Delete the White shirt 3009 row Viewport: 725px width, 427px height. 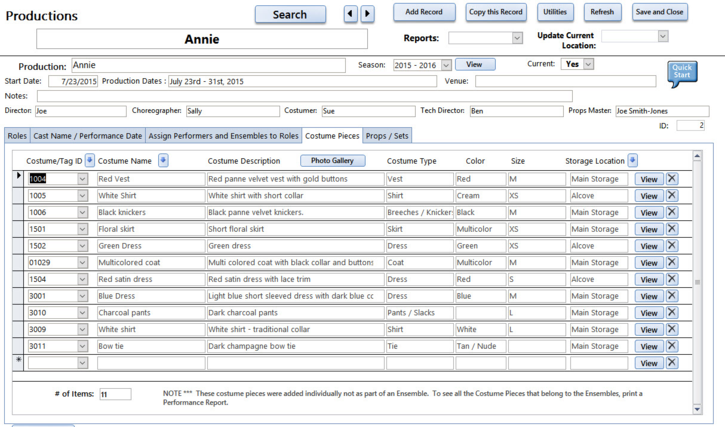672,329
